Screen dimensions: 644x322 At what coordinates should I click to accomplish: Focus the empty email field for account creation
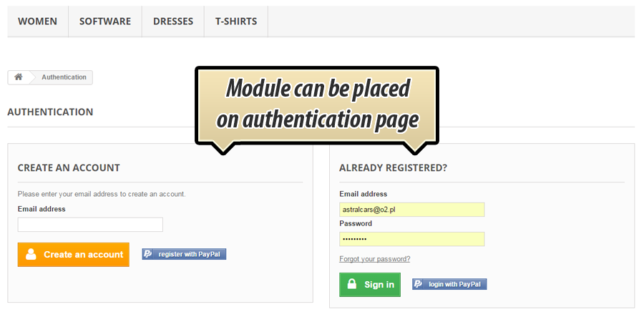90,225
